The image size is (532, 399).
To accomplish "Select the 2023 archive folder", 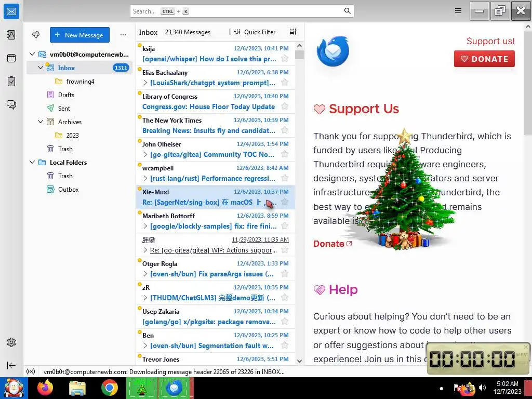I will point(79,135).
